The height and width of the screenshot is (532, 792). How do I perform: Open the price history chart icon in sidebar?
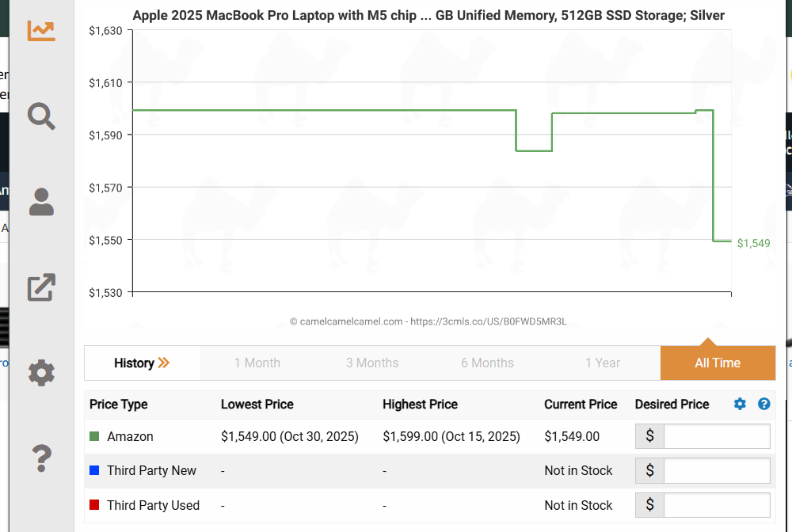coord(41,30)
